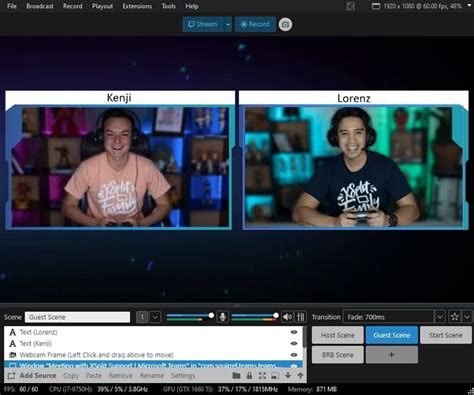The image size is (474, 395).
Task: Open the Help menu
Action: click(192, 6)
